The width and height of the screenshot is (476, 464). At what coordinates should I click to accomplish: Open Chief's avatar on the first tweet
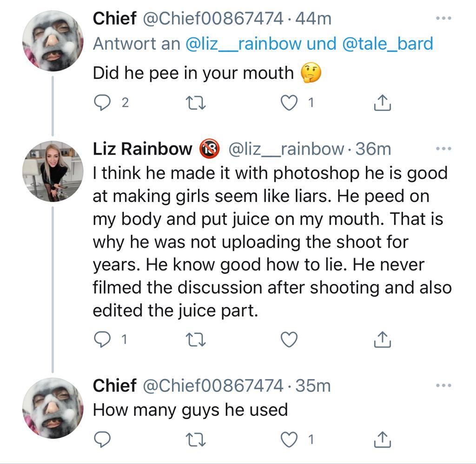click(x=53, y=41)
